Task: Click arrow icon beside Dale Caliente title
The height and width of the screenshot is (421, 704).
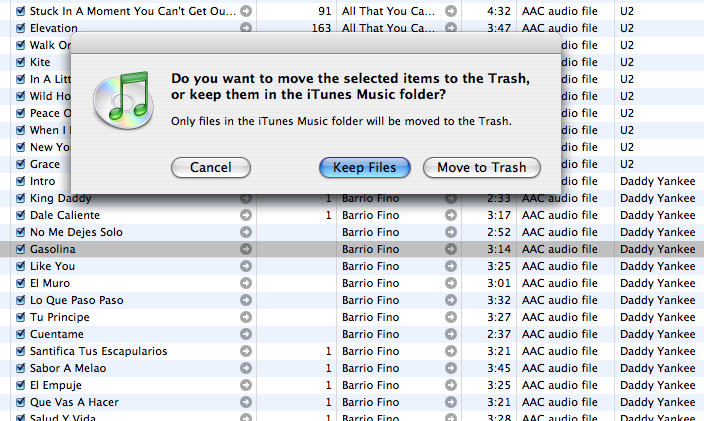Action: (246, 215)
